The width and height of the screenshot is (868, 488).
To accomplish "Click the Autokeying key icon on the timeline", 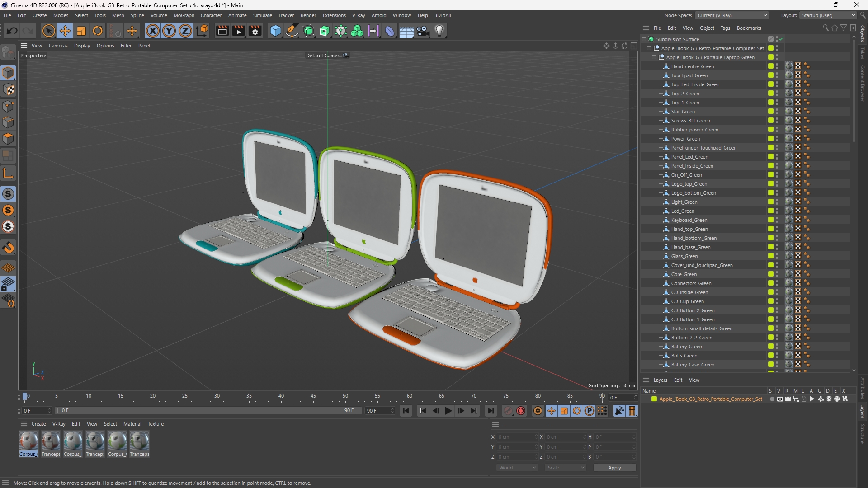I will 521,411.
